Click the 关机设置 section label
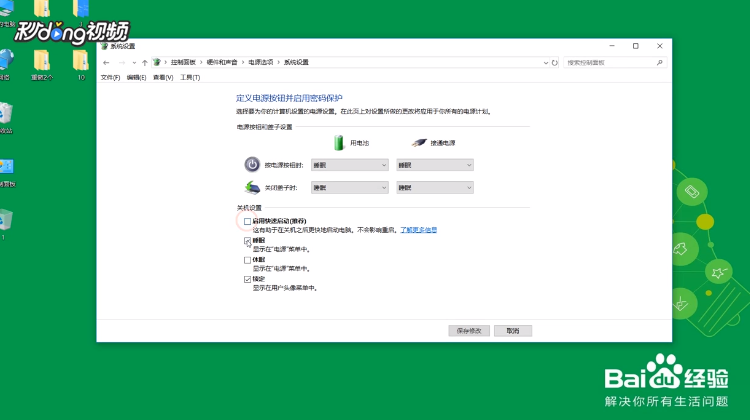The height and width of the screenshot is (420, 750). point(249,208)
